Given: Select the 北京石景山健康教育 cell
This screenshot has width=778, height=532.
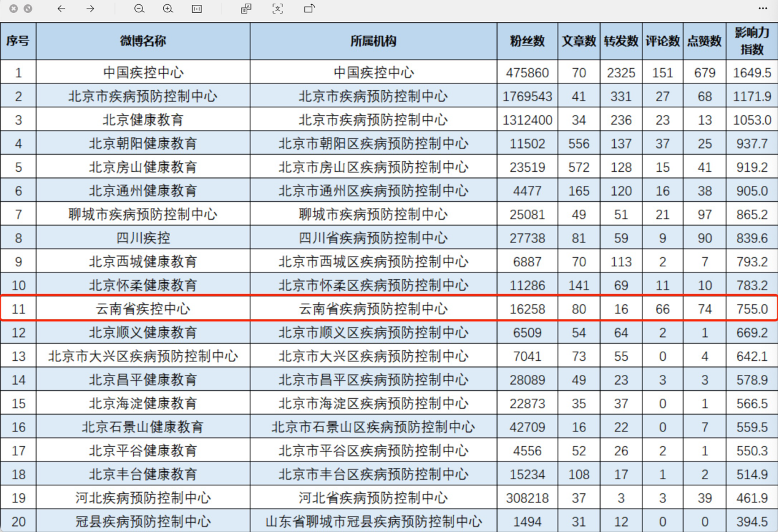Looking at the screenshot, I should [143, 427].
